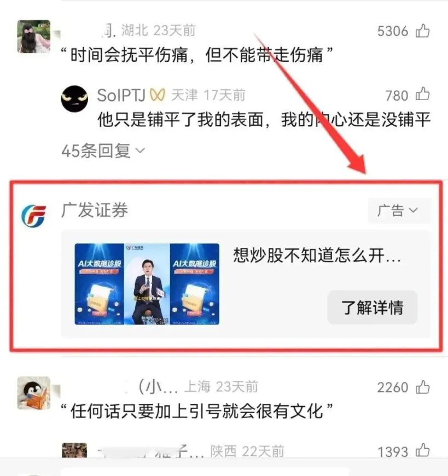
Task: Like the Shaanxi comment with 1393 likes
Action: pos(422,450)
